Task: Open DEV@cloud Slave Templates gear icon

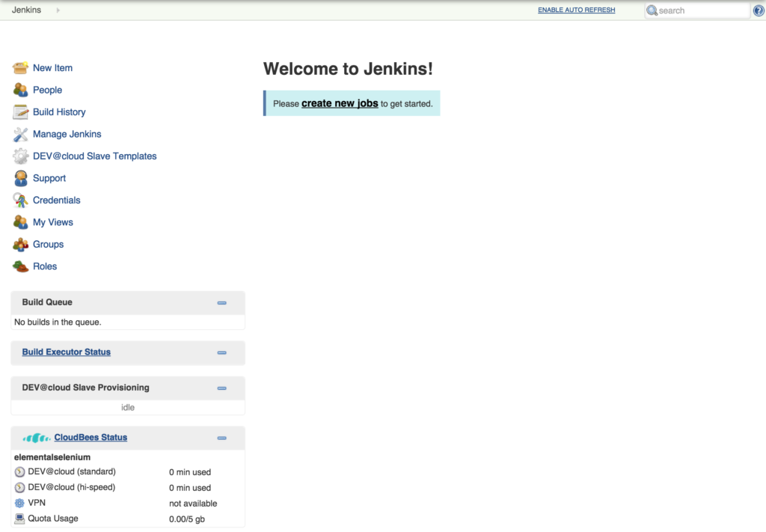Action: (20, 156)
